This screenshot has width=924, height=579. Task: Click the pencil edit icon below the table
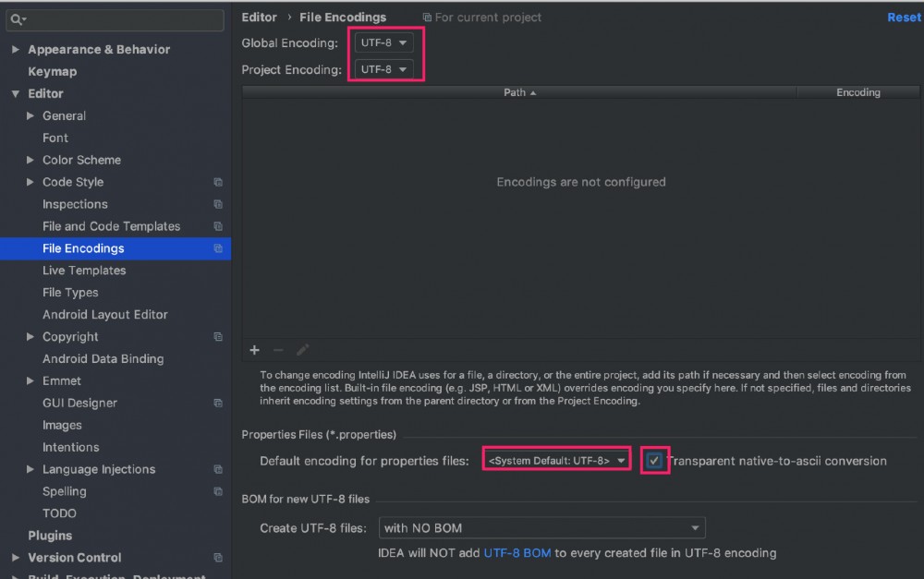[x=302, y=350]
